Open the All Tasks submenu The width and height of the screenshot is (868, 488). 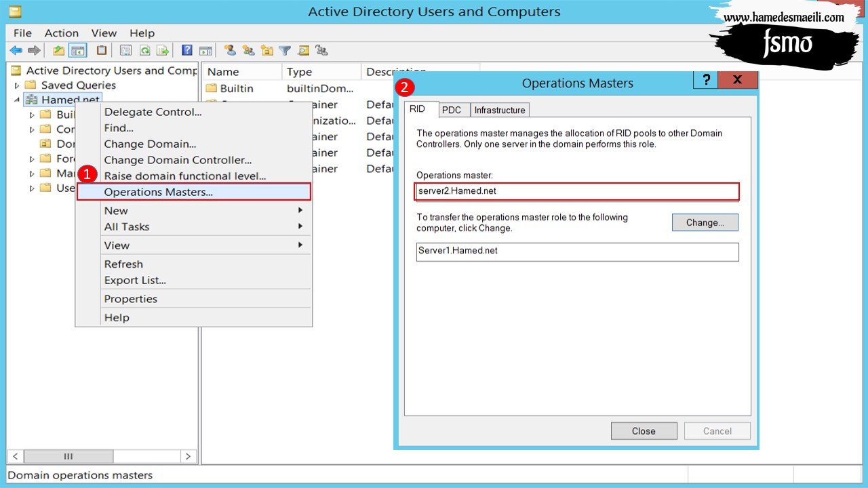point(193,227)
